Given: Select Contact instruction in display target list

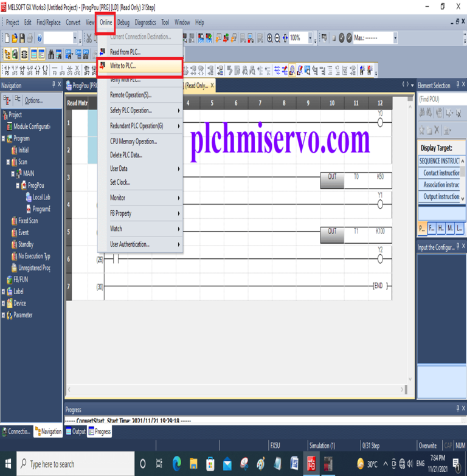Looking at the screenshot, I should click(440, 173).
